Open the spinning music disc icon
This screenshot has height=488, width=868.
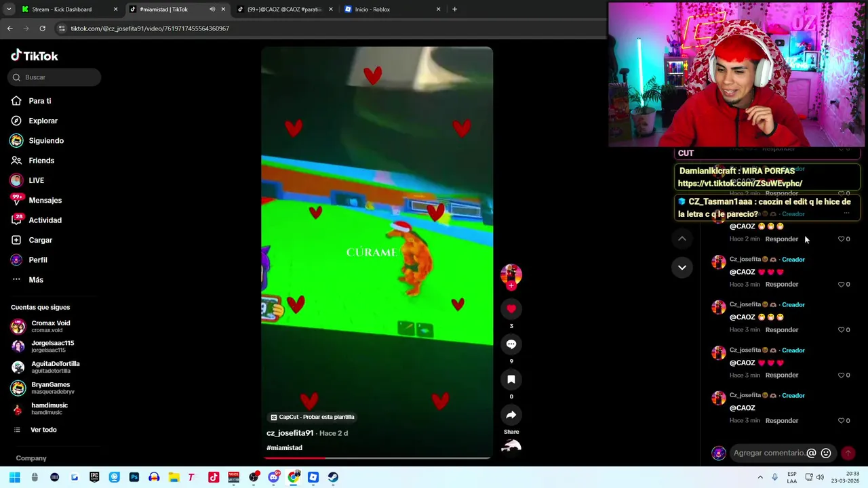[x=511, y=446]
